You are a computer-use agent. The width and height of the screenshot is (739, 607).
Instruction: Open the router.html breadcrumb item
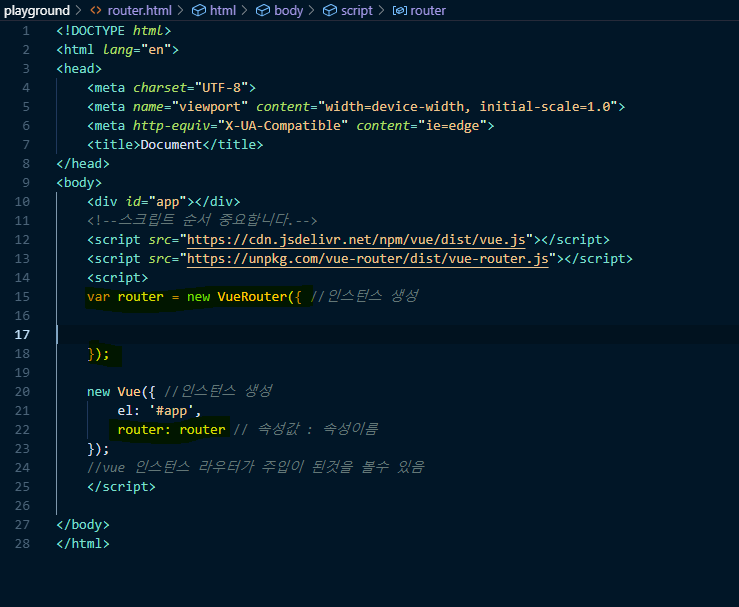click(x=140, y=10)
